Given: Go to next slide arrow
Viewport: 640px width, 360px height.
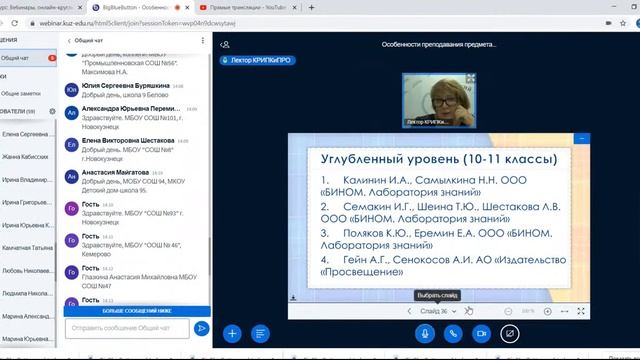Looking at the screenshot, I should pos(468,311).
